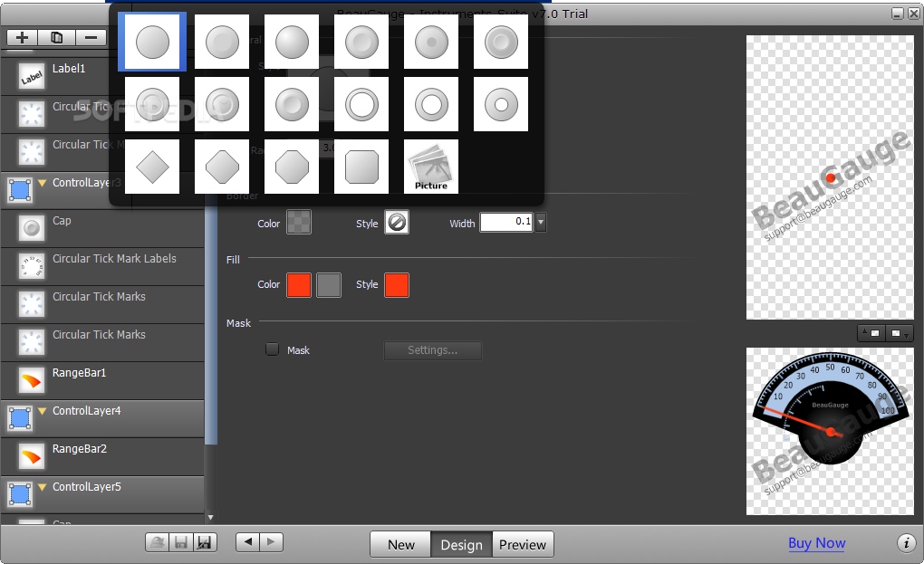Pick the highlighted flat circle cap shape
The image size is (924, 564).
click(x=152, y=42)
